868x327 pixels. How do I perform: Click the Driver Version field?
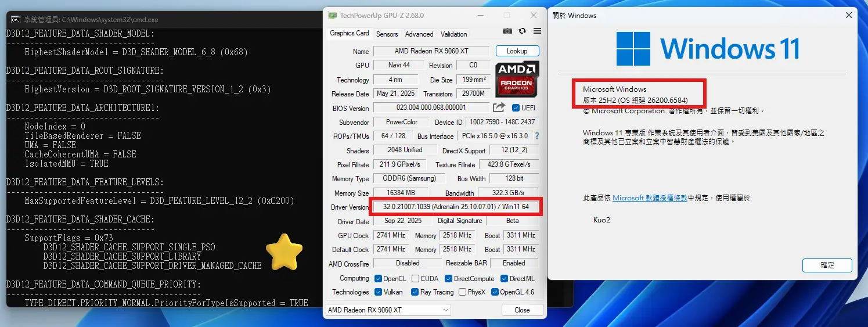[456, 207]
